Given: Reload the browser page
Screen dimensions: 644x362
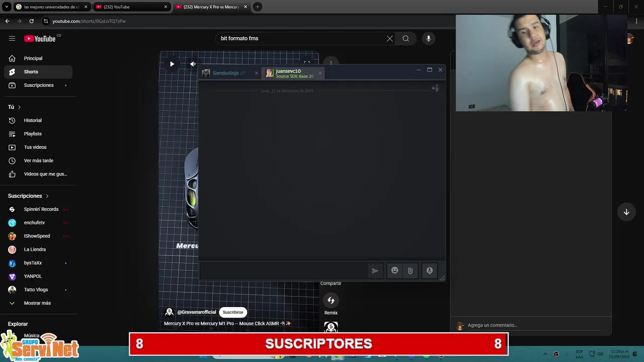Looking at the screenshot, I should (31, 21).
